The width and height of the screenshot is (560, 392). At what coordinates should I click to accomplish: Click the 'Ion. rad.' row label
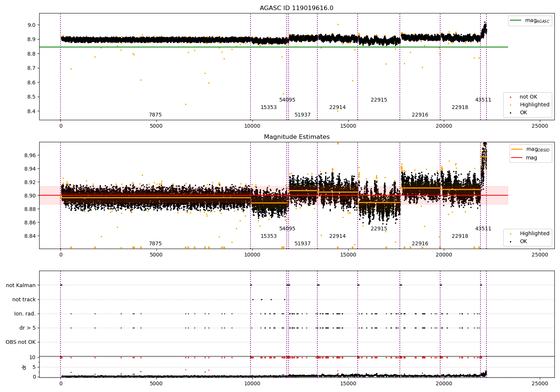[x=25, y=314]
